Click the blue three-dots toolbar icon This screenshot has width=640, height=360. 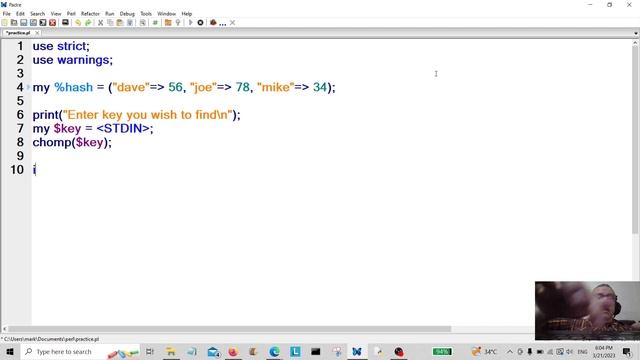click(222, 24)
